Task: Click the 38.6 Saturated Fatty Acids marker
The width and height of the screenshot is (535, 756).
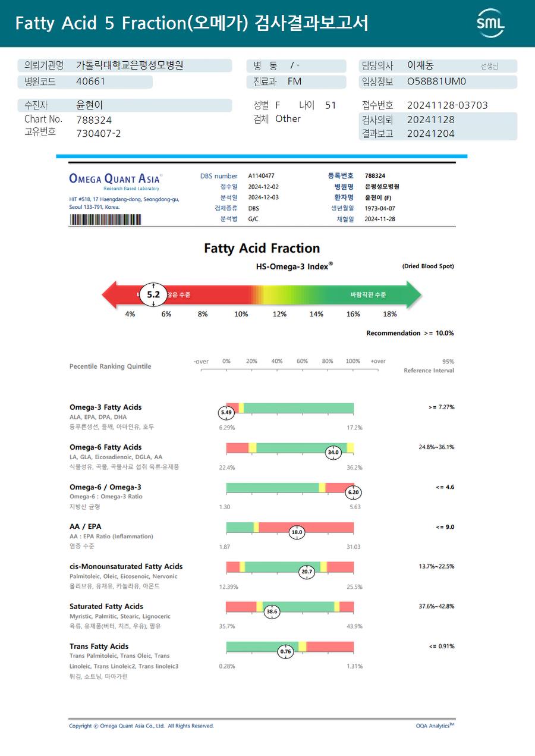Action: 272,611
